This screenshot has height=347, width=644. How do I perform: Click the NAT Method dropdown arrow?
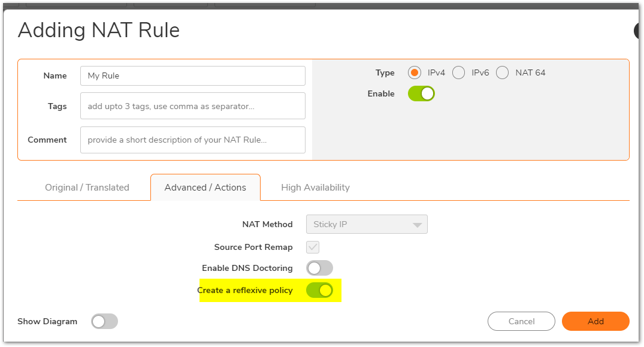click(x=417, y=225)
